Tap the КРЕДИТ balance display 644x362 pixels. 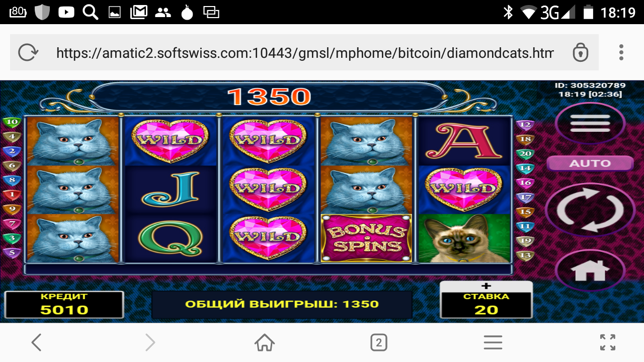[x=64, y=305]
